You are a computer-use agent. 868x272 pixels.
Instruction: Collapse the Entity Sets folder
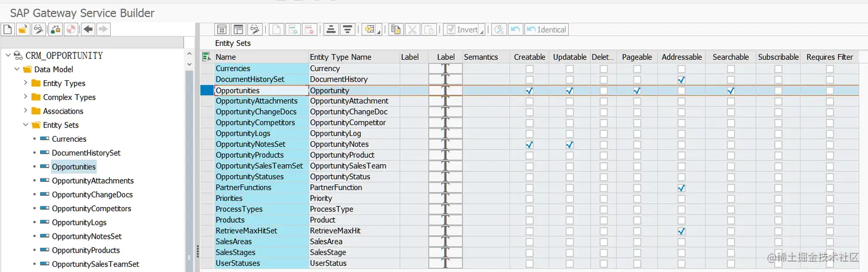26,125
